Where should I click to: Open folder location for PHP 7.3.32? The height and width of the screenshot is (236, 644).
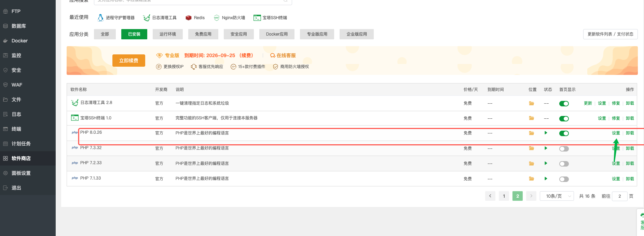click(532, 148)
